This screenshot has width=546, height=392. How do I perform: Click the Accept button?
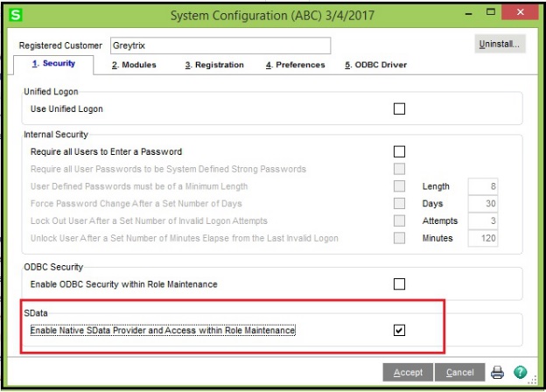tap(408, 372)
